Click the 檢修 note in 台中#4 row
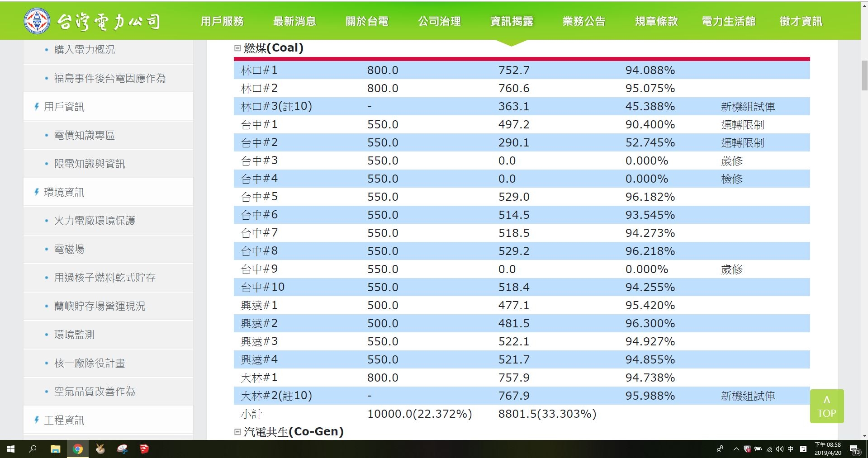 [732, 179]
